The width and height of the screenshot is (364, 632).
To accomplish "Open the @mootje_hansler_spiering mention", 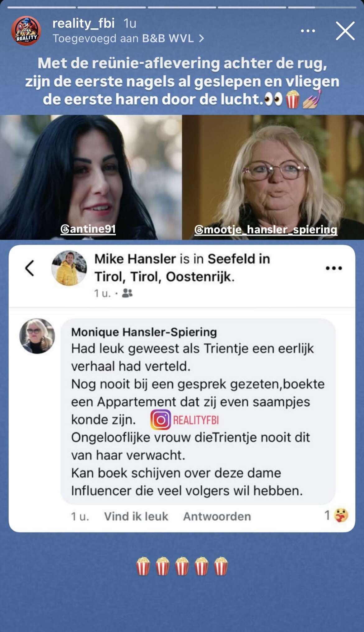I will (x=266, y=230).
